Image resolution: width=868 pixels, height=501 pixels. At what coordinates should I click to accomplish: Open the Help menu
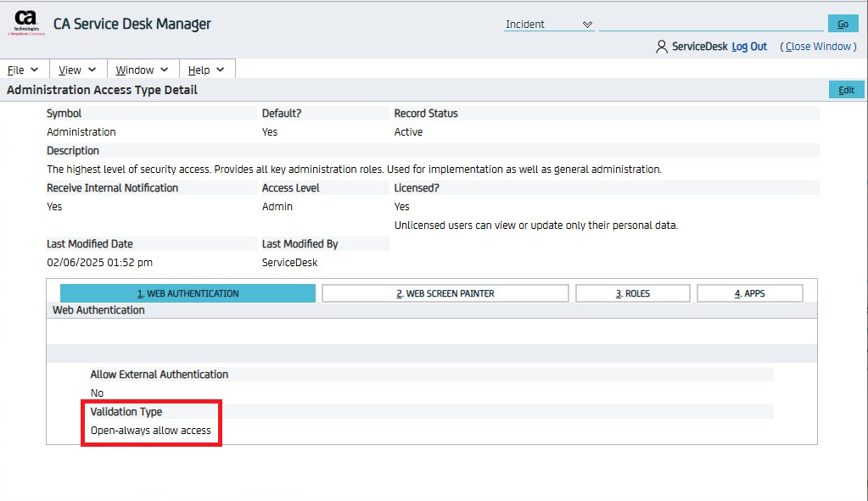point(206,70)
